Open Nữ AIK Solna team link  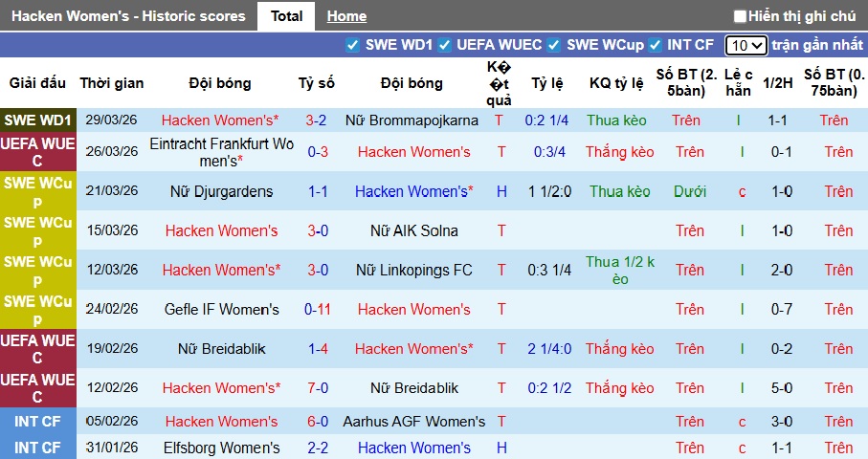[x=413, y=230]
